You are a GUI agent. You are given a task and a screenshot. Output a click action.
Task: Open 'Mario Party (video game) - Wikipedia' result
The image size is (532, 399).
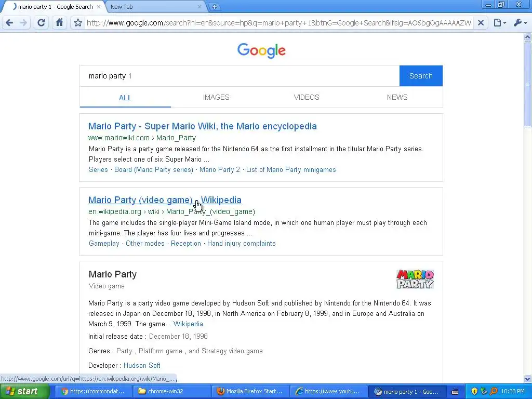point(165,200)
